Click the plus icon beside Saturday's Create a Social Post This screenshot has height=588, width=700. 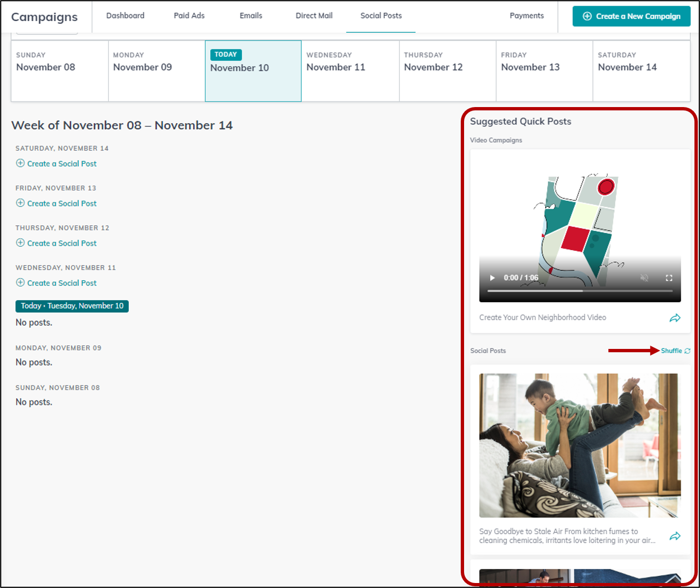(x=19, y=164)
